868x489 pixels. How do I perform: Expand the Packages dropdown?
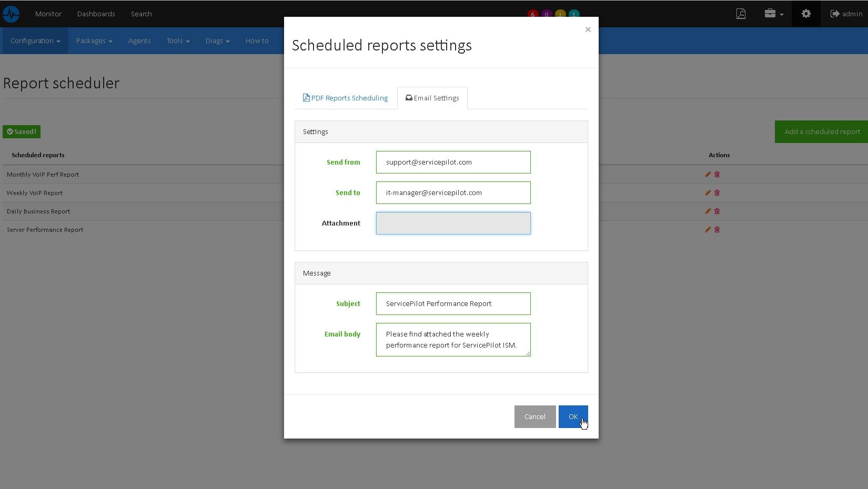(x=94, y=40)
